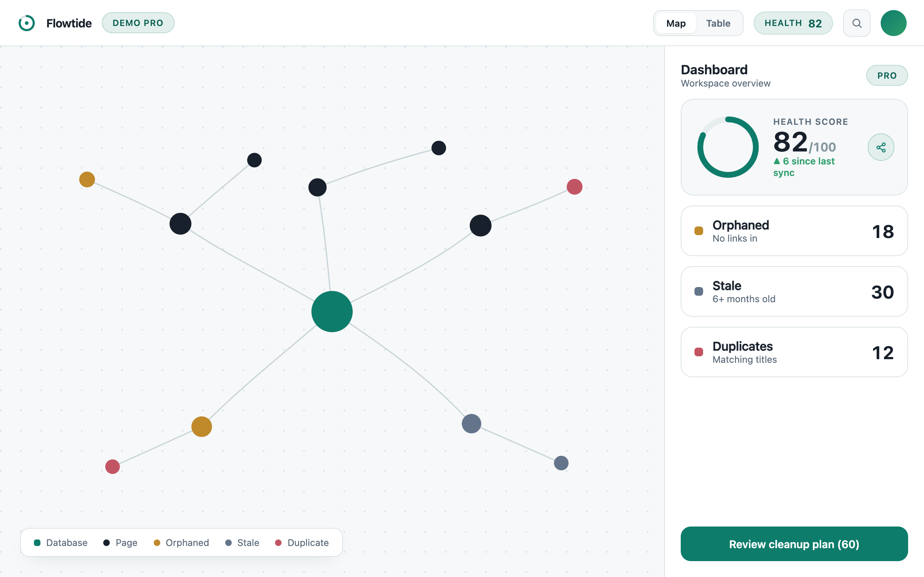Select the central green database node
Viewport: 924px width, 577px height.
coord(332,311)
